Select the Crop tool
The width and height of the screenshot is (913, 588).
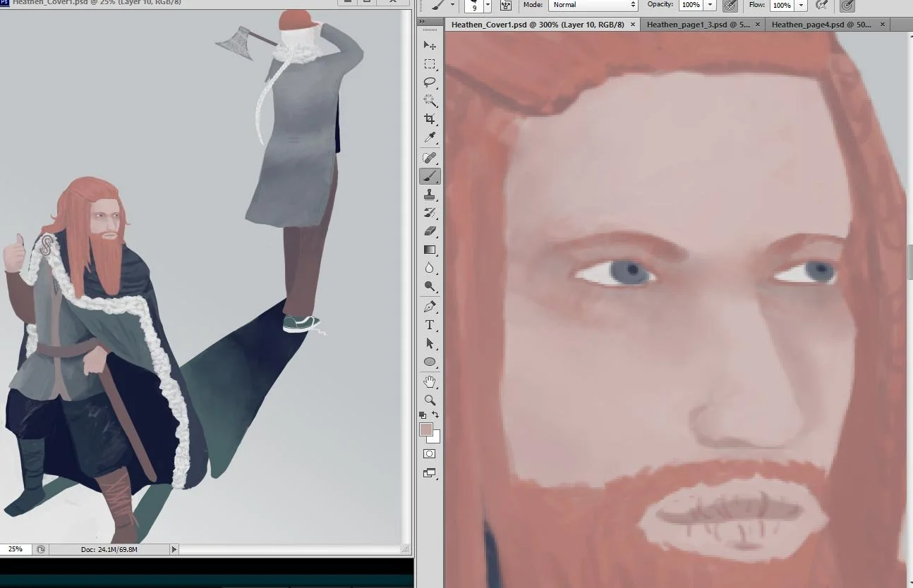430,119
